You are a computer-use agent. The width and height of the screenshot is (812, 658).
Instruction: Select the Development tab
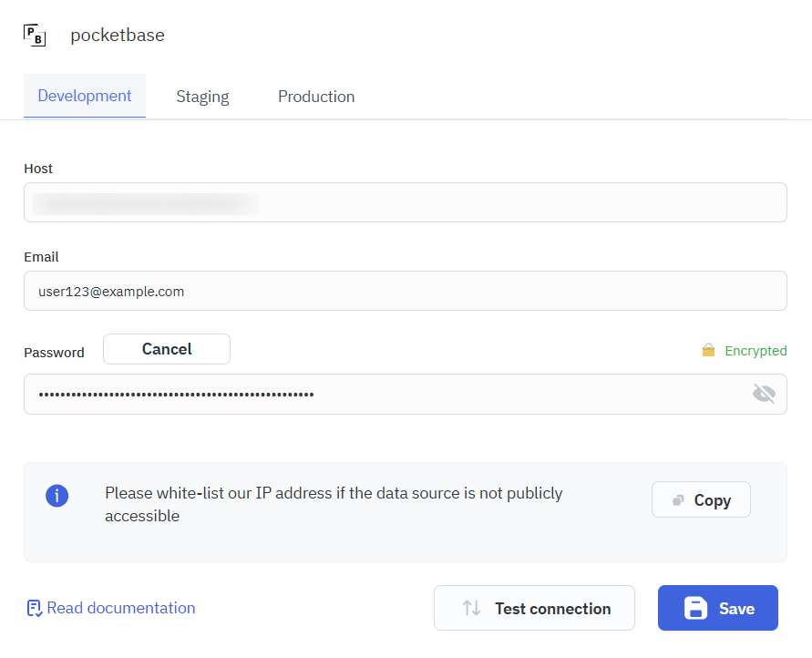point(84,96)
